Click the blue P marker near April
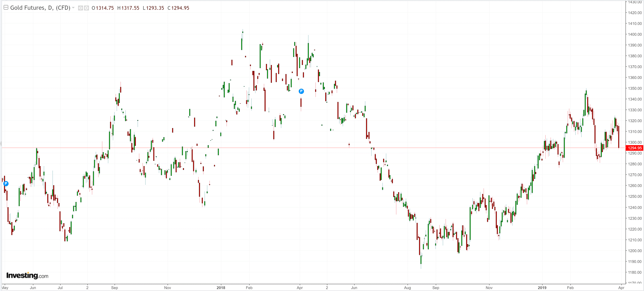The width and height of the screenshot is (644, 291). pos(301,91)
